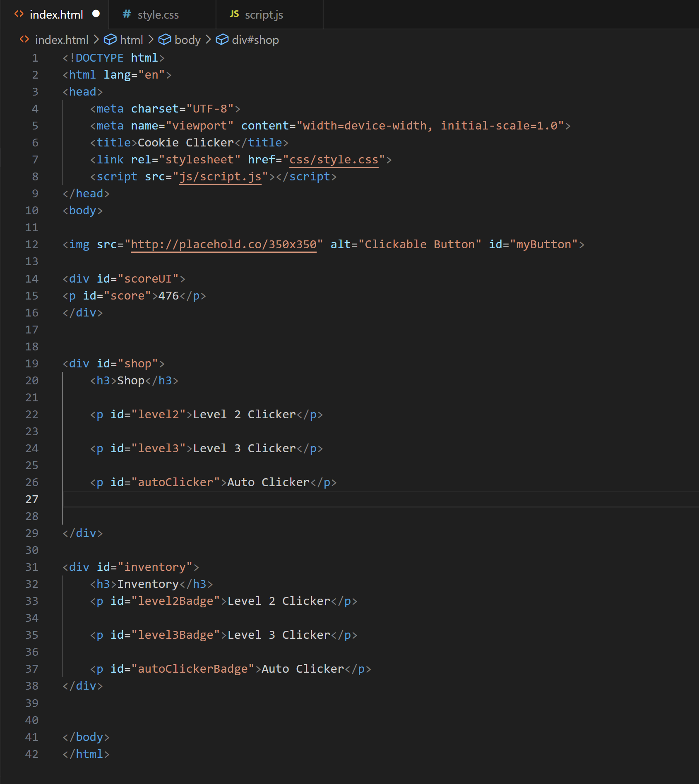Viewport: 699px width, 784px height.
Task: Follow the js/script.js link in script src
Action: point(220,177)
